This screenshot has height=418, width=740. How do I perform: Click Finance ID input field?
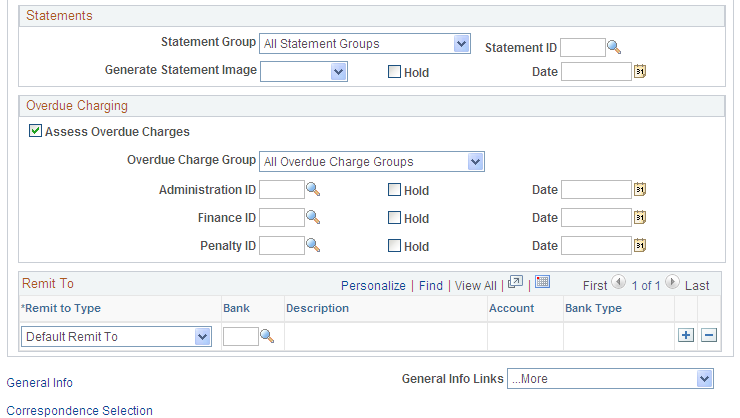click(282, 217)
